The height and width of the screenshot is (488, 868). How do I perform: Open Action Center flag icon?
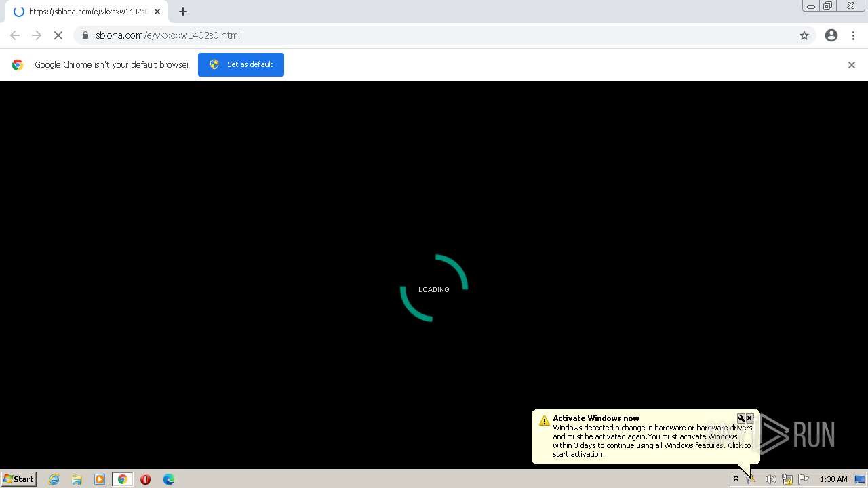coord(804,479)
